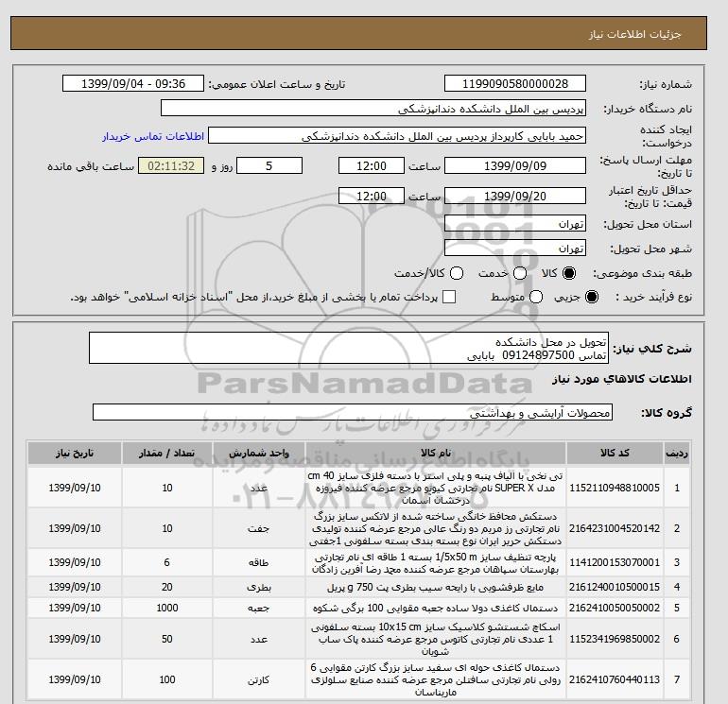
Task: Click the cleaning cloth پارچه تنظیف name cell
Action: tap(436, 562)
